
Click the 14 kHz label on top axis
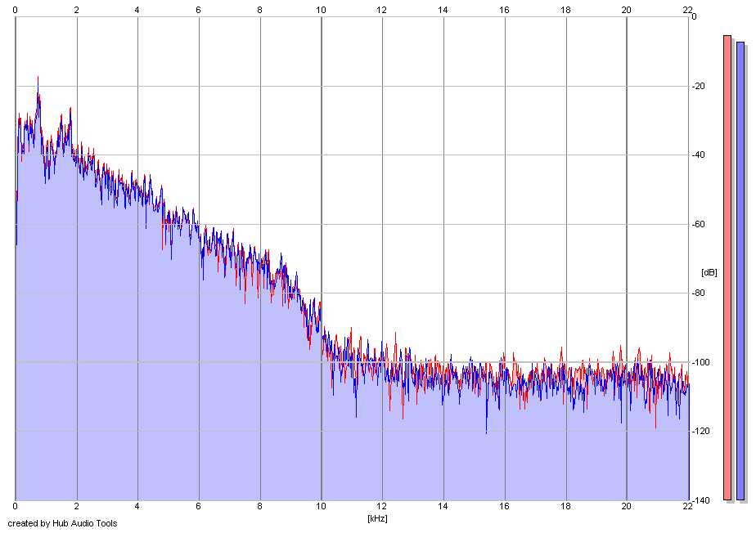click(443, 9)
